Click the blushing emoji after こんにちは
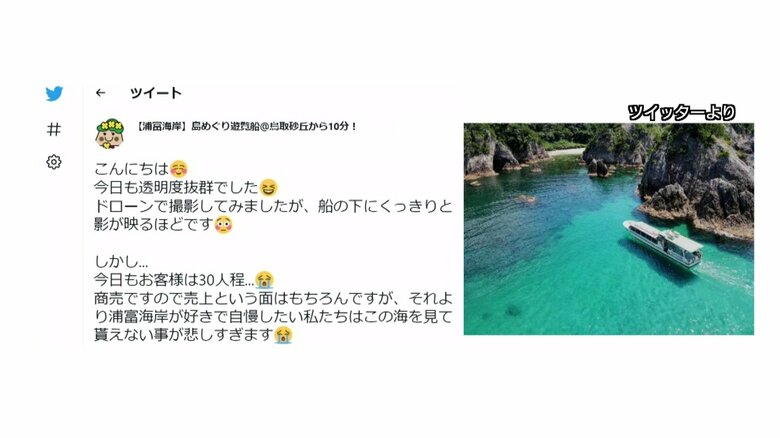Image resolution: width=780 pixels, height=438 pixels. coord(179,169)
